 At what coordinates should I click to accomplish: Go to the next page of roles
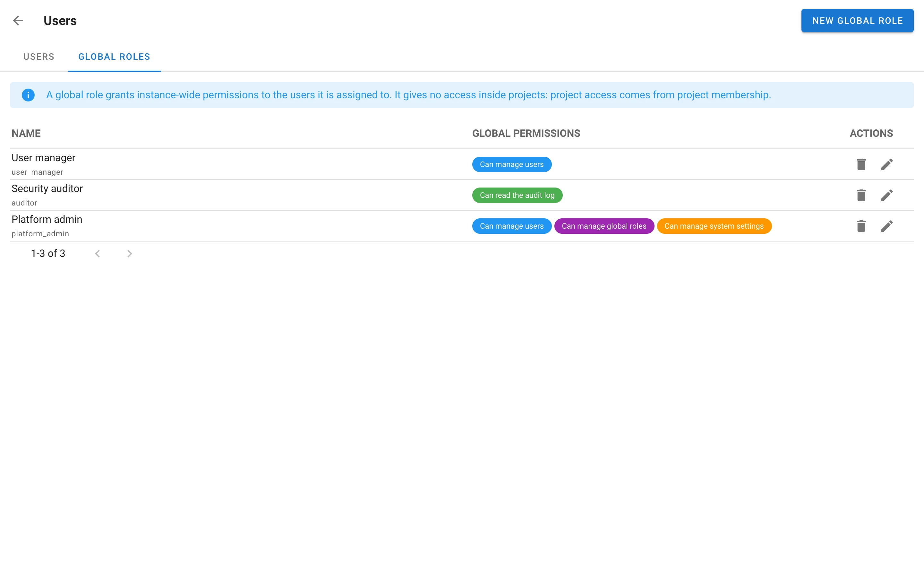coord(129,253)
